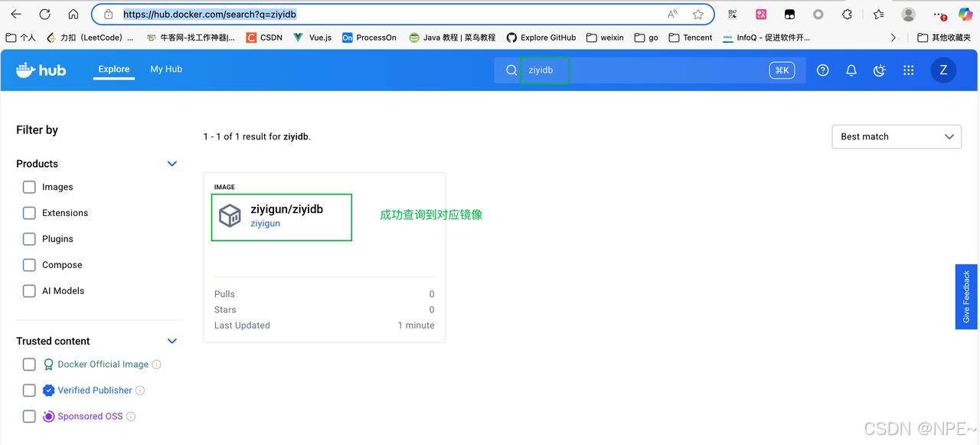This screenshot has height=445, width=980.
Task: Click info icon next to Docker Official Image
Action: pos(157,365)
